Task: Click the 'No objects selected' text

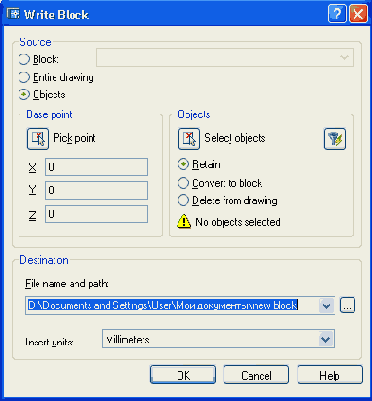Action: coord(238,222)
